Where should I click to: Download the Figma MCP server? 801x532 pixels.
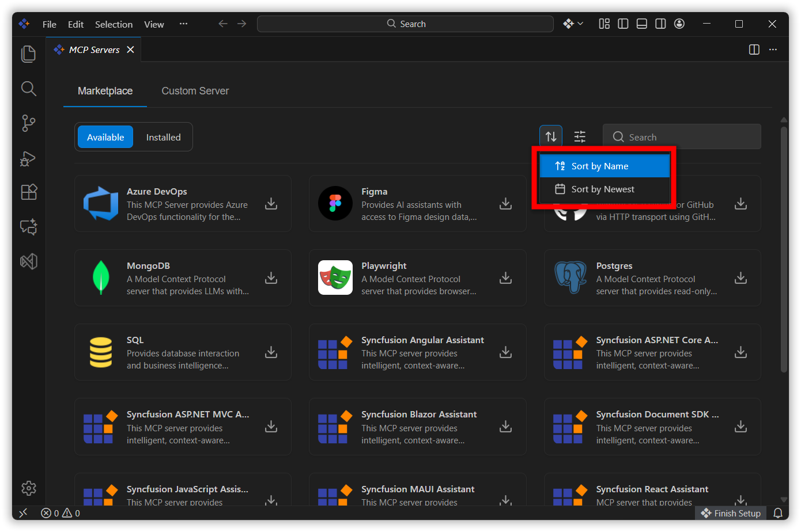(x=505, y=204)
